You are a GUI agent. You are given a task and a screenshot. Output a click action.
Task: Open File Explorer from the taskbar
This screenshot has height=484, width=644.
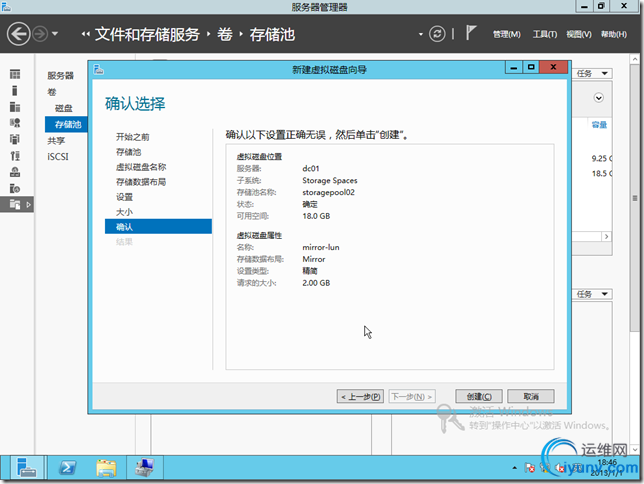106,468
